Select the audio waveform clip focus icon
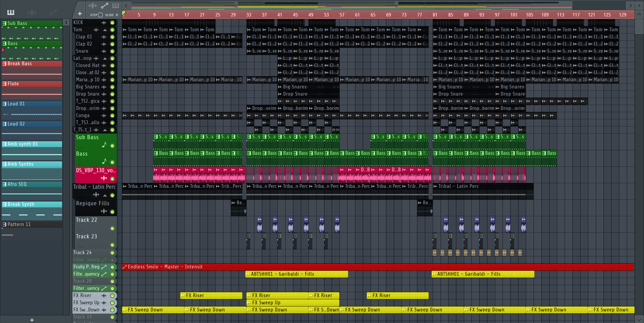This screenshot has width=644, height=323. [x=93, y=5]
